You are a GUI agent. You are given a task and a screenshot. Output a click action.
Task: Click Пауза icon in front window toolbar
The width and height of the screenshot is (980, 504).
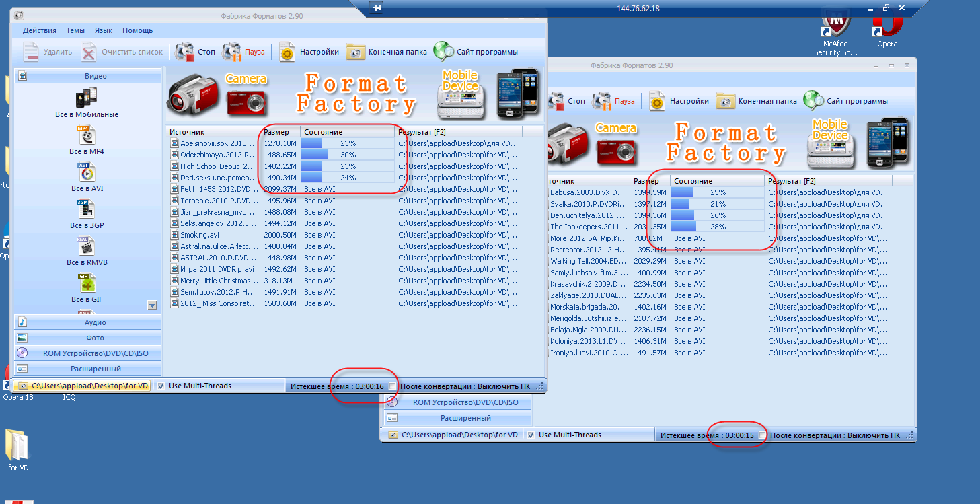pos(232,52)
